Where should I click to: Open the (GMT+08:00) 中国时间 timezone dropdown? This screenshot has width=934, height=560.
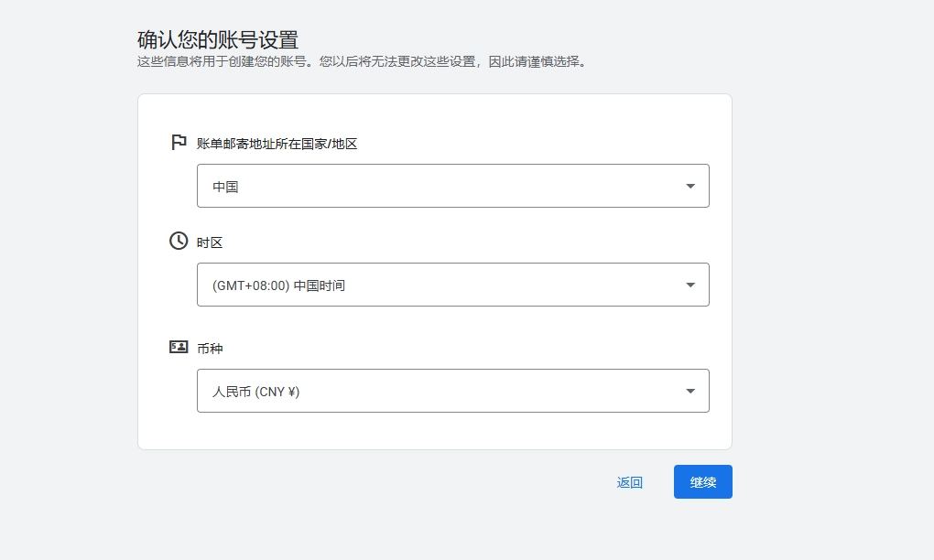coord(452,285)
